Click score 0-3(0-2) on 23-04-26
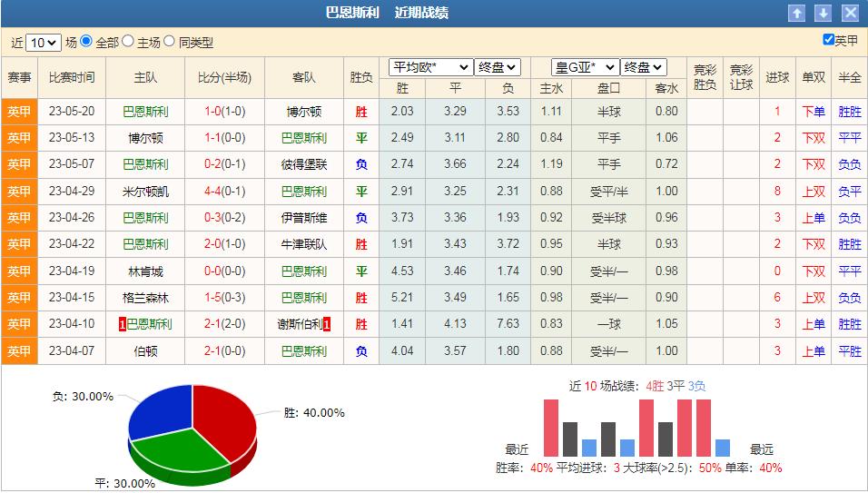 coord(225,218)
